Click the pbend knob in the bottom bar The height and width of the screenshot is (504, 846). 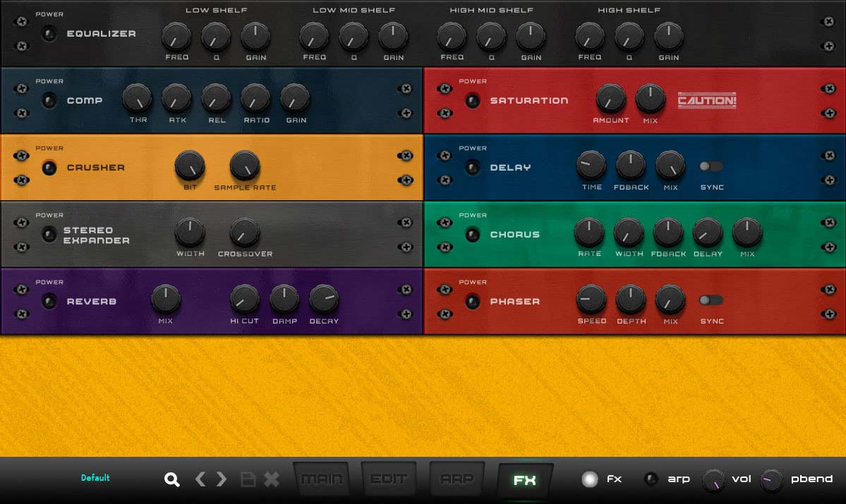[x=771, y=479]
